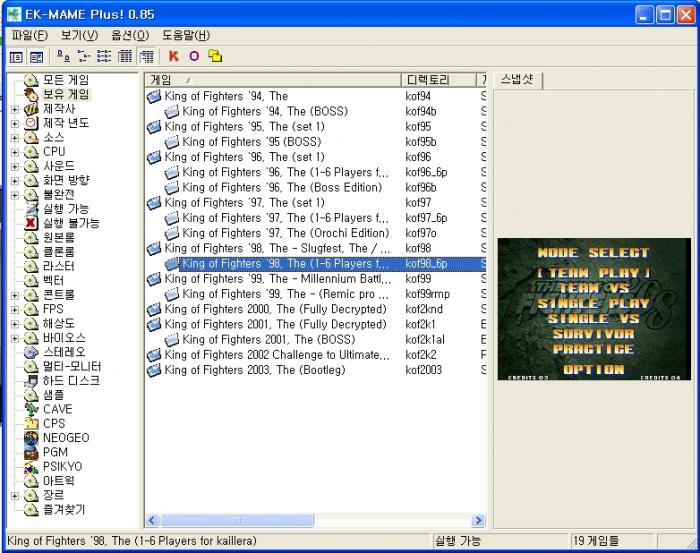700x553 pixels.
Task: Click the KOF '98 mode select screenshot
Action: pyautogui.click(x=594, y=309)
